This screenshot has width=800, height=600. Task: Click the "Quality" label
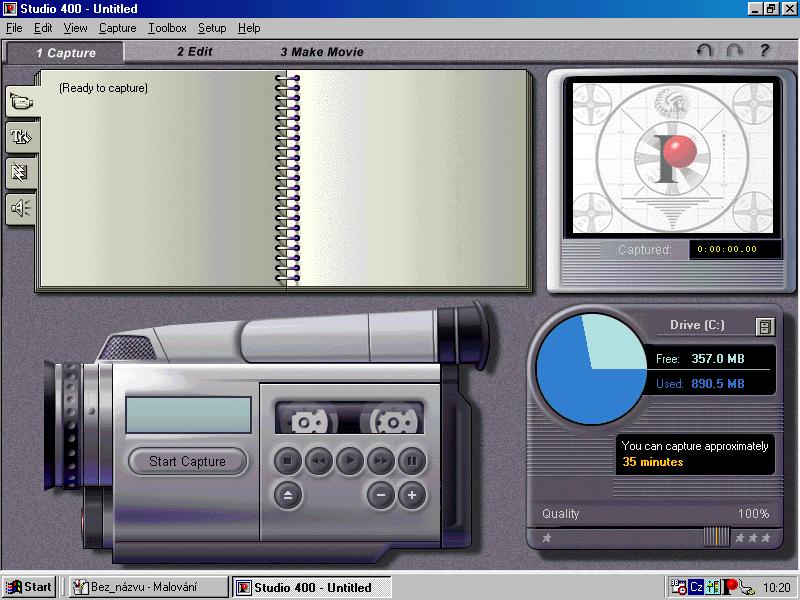pos(561,514)
